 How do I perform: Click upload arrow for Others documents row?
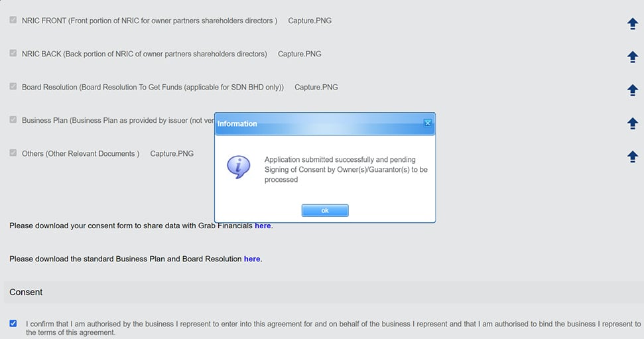(633, 157)
